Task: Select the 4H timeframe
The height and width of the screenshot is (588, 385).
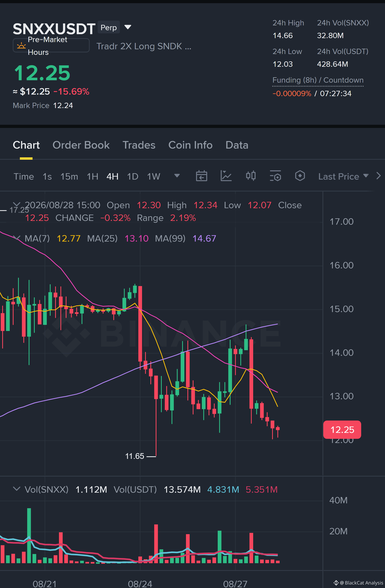Action: tap(112, 176)
